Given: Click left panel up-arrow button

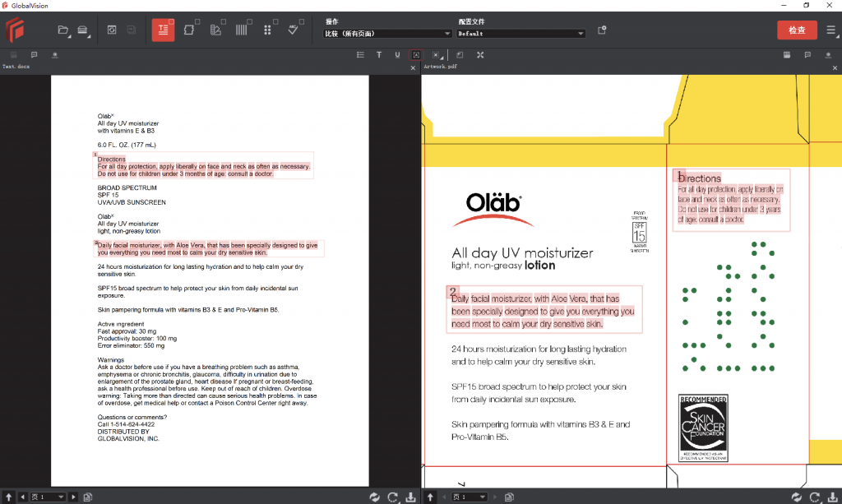Looking at the screenshot, I should (8, 497).
